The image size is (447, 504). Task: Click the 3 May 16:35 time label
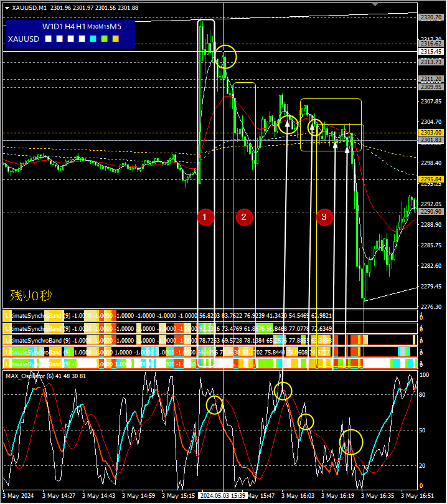click(x=377, y=496)
